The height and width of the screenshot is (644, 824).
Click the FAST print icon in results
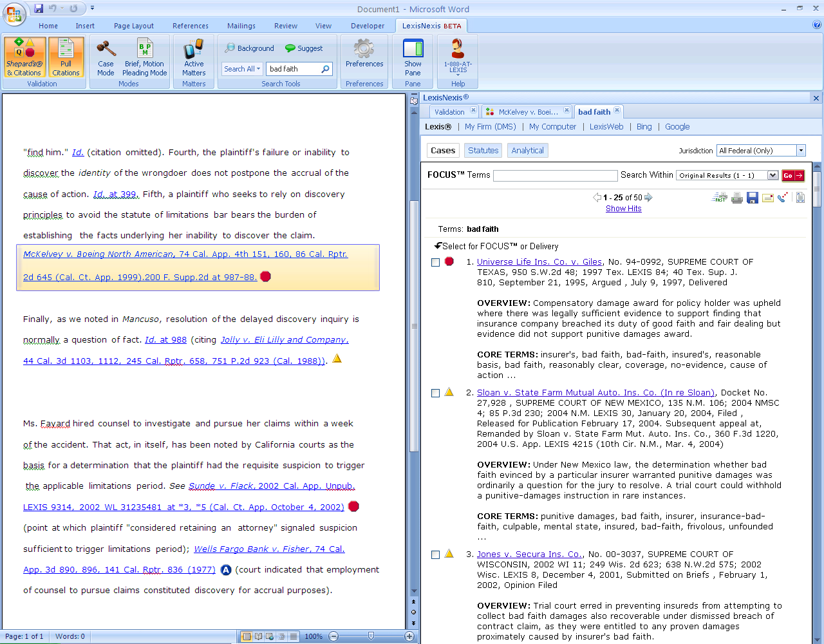coord(720,198)
